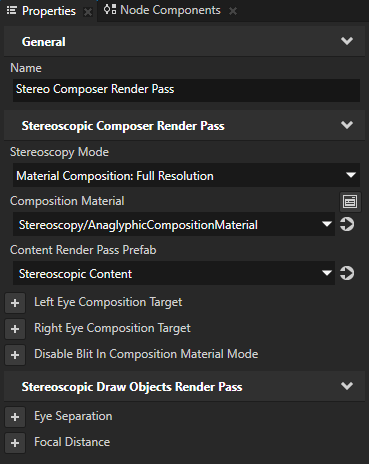Image resolution: width=369 pixels, height=464 pixels.
Task: Add the Left Eye Composition Target property
Action: (15, 303)
